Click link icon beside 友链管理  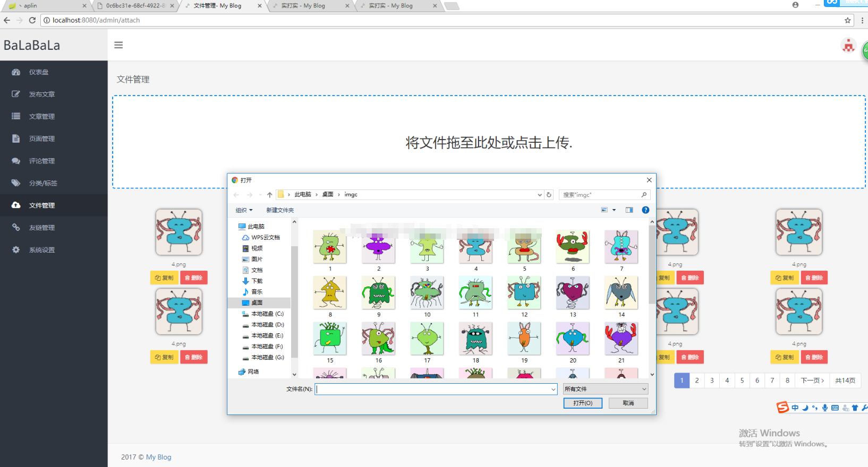[16, 228]
